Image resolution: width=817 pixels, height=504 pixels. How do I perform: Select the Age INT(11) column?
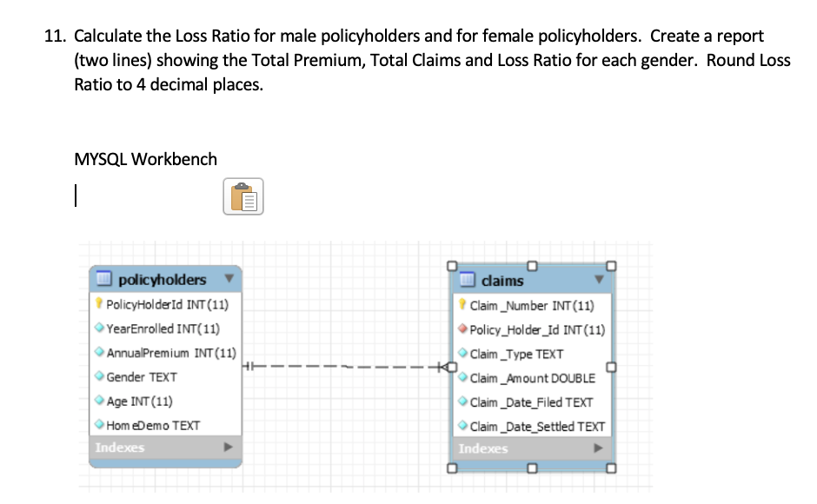coord(140,401)
